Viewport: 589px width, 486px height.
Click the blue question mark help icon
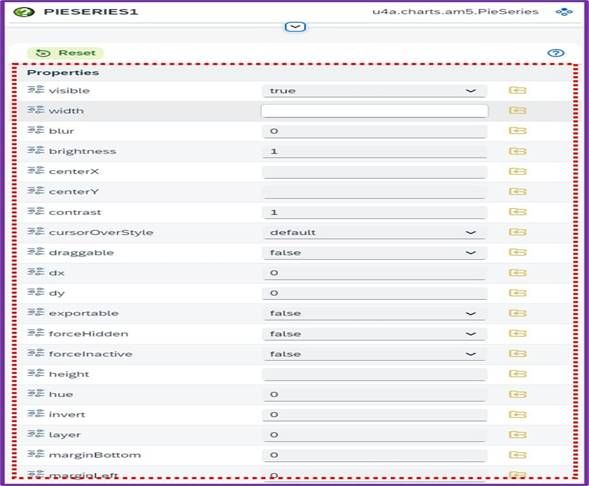(x=556, y=53)
